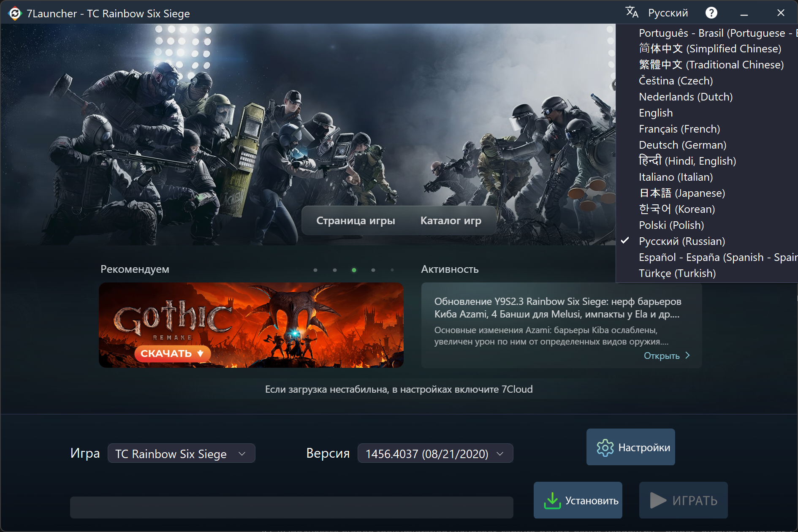Click the Основные изменения Azami description text
Screen dimensions: 798x532
point(551,336)
